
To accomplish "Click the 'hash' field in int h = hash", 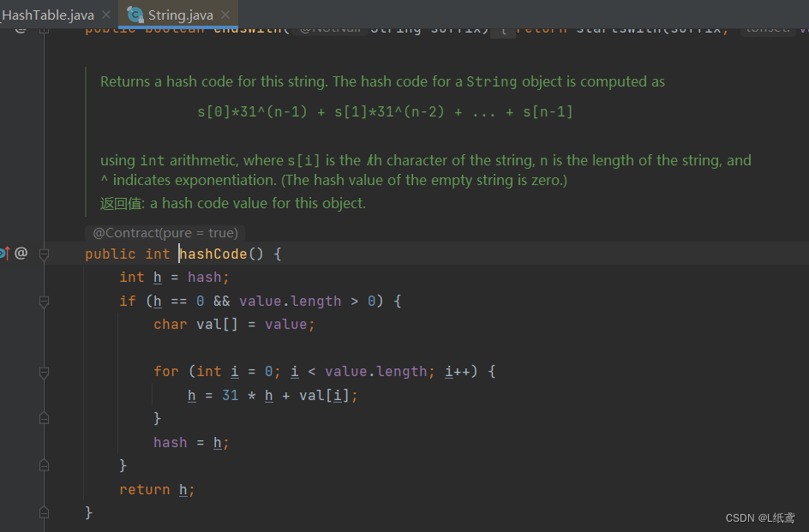I will click(204, 278).
